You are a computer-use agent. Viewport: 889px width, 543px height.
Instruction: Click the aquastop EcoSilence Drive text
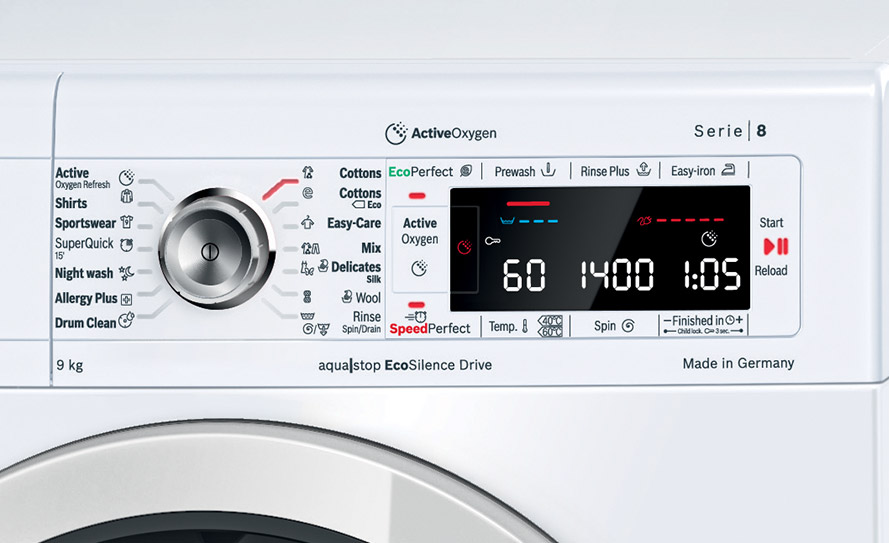coord(405,365)
